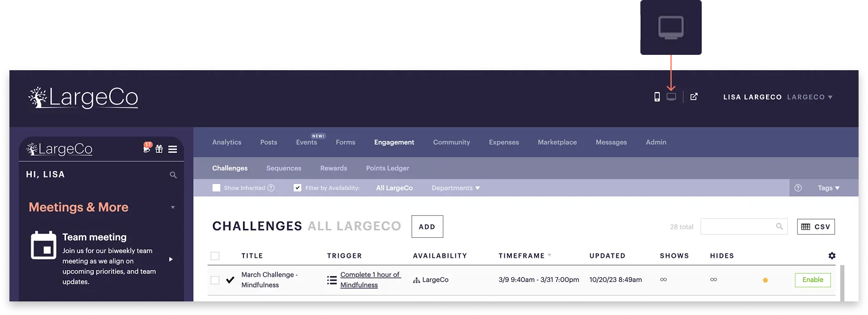This screenshot has height=315, width=868.
Task: Click list icon beside Complete 1 hour trigger
Action: tap(332, 280)
